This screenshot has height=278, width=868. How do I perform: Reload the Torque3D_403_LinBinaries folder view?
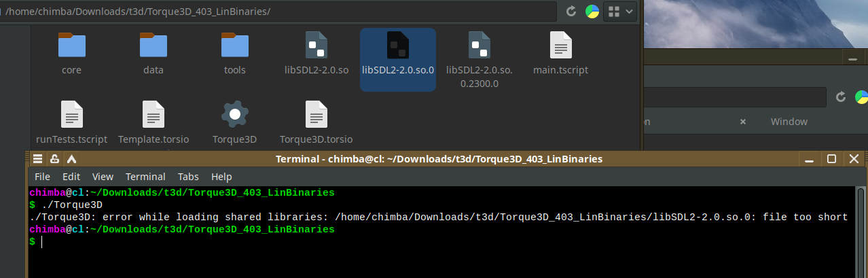coord(571,12)
